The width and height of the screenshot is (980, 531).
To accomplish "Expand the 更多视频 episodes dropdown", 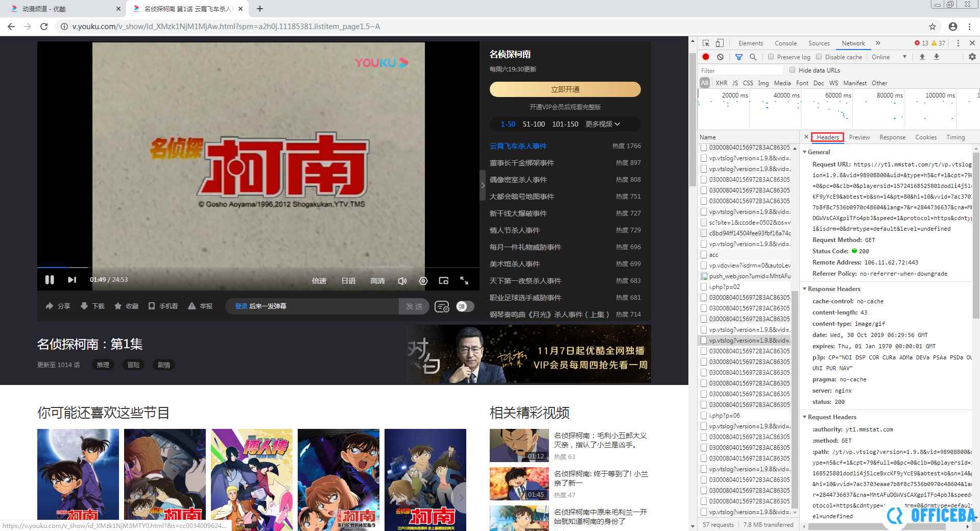I will (603, 124).
